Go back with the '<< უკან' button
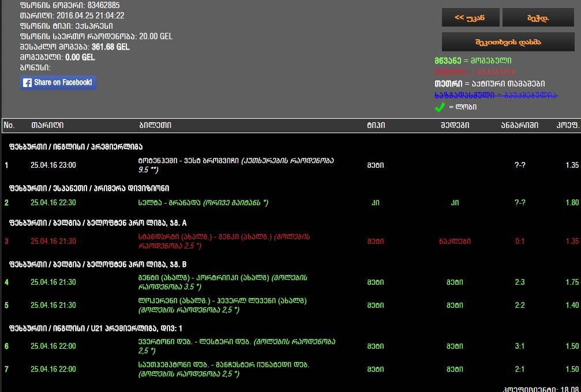 (470, 18)
